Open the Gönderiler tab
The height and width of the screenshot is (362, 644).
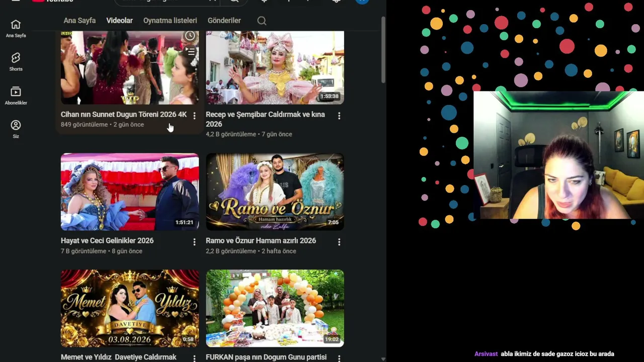(224, 21)
